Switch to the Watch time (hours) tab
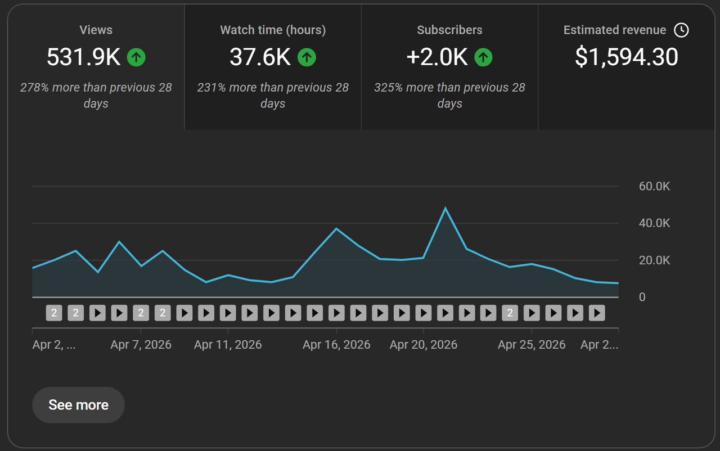Image resolution: width=720 pixels, height=451 pixels. pyautogui.click(x=273, y=67)
